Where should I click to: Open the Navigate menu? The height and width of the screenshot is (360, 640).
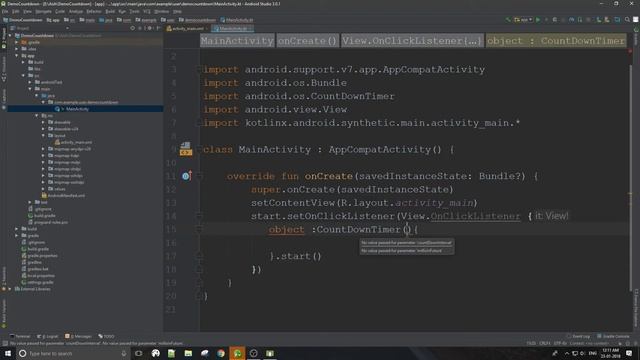tap(43, 11)
